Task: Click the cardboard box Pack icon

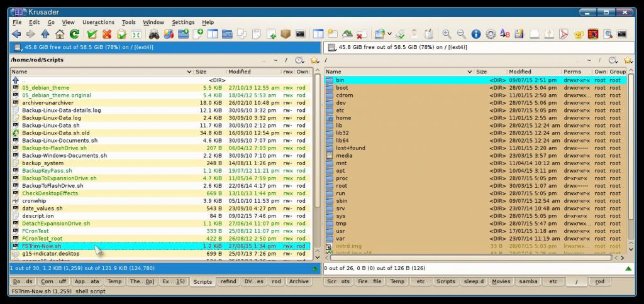Action: [x=286, y=34]
